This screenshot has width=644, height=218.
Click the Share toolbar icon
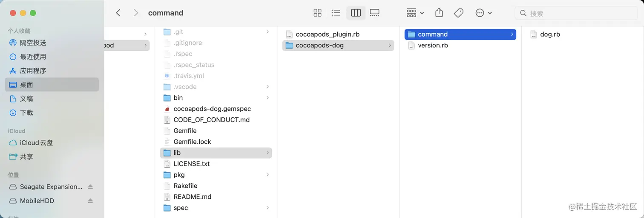(x=439, y=13)
